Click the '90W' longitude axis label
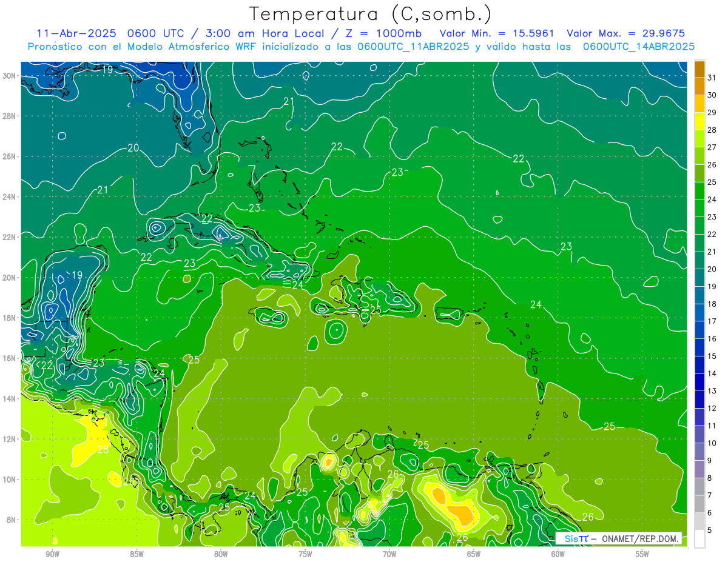This screenshot has width=728, height=562. [x=52, y=554]
